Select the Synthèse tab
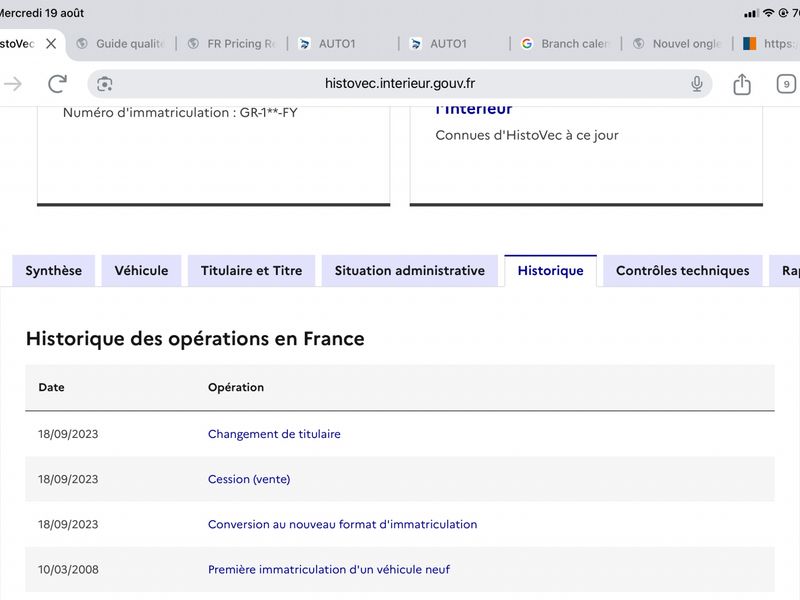 point(54,270)
